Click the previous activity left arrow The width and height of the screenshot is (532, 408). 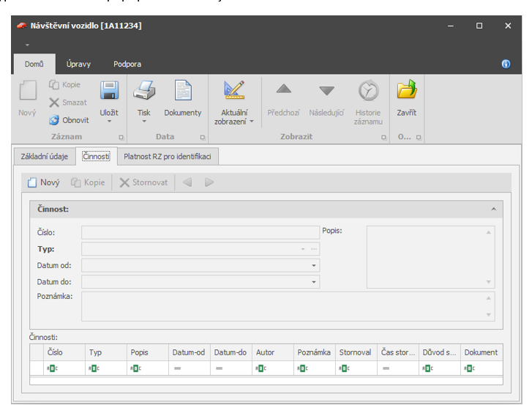(187, 182)
